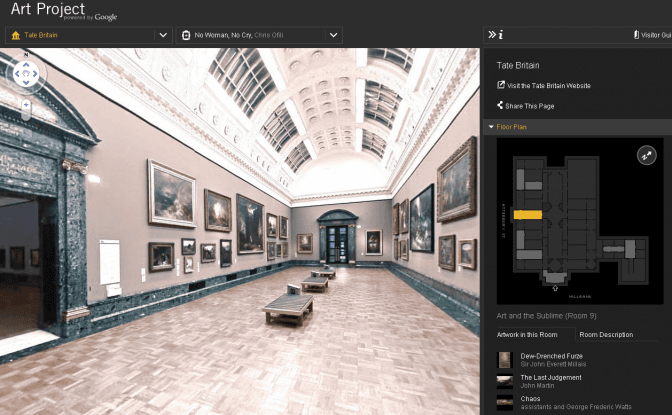
Task: Open the No Woman, No Cry artwork dropdown
Action: 333,35
